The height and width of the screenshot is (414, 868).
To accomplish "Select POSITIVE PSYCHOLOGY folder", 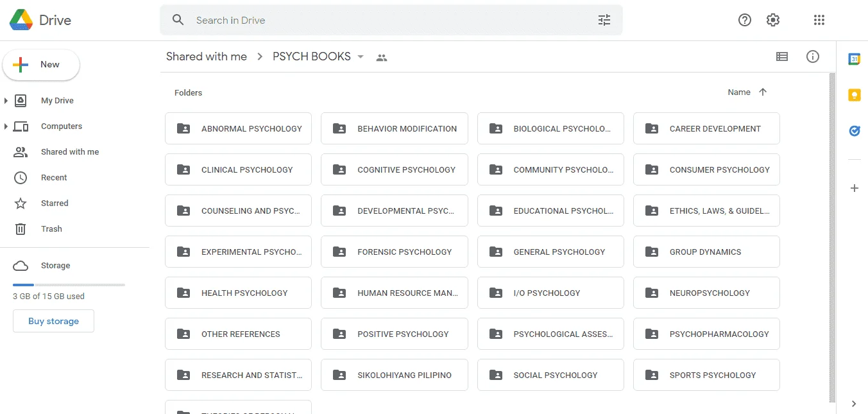I will click(395, 334).
